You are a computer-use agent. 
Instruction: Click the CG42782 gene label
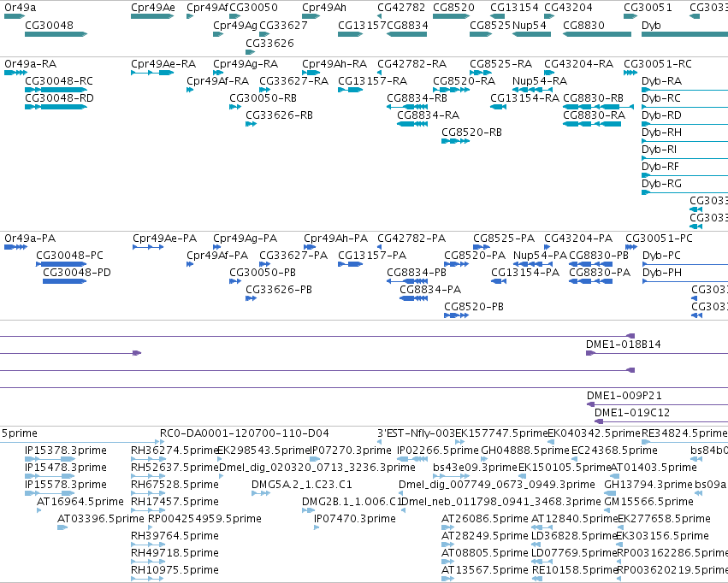[x=401, y=8]
